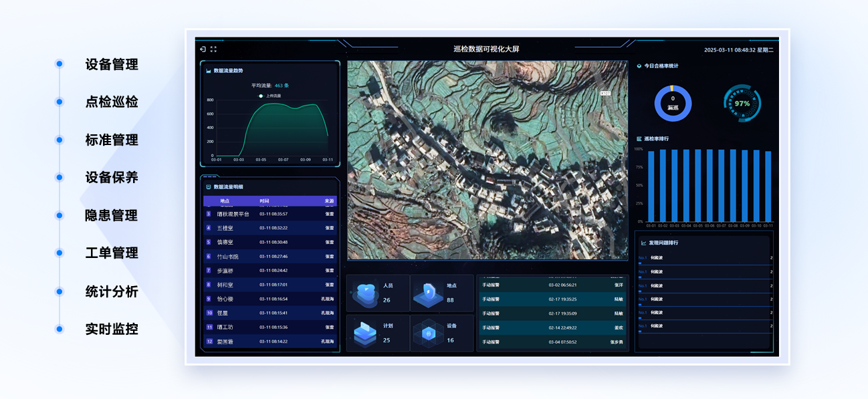Open the 计划 stacked layers icon card
The image size is (868, 399).
click(366, 333)
